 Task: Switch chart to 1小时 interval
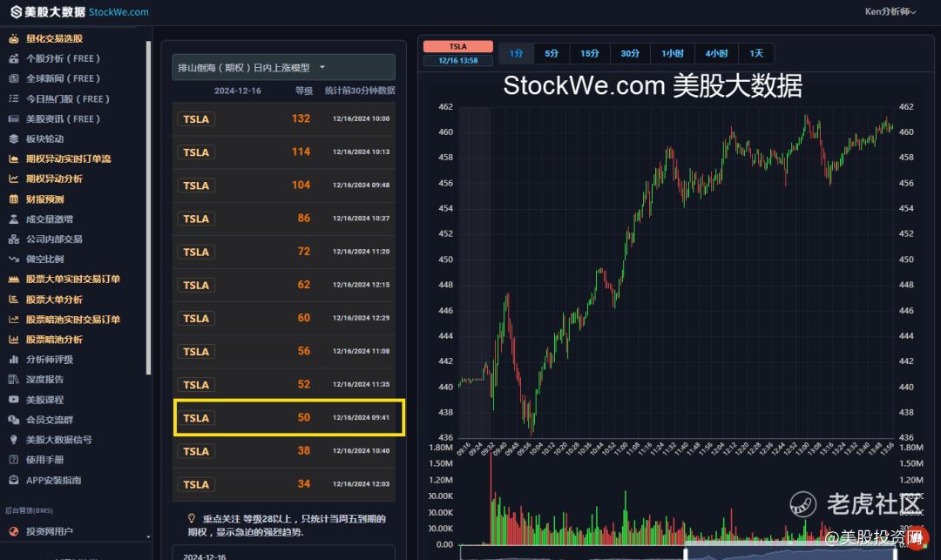672,53
